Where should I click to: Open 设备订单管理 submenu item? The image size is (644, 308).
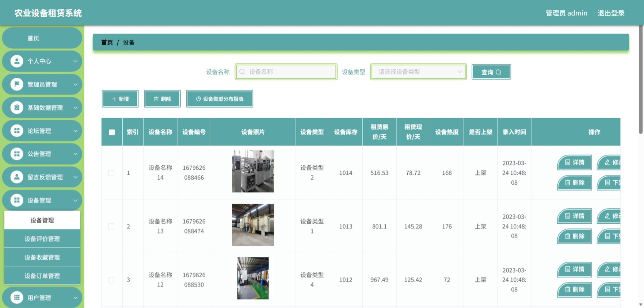click(x=42, y=276)
